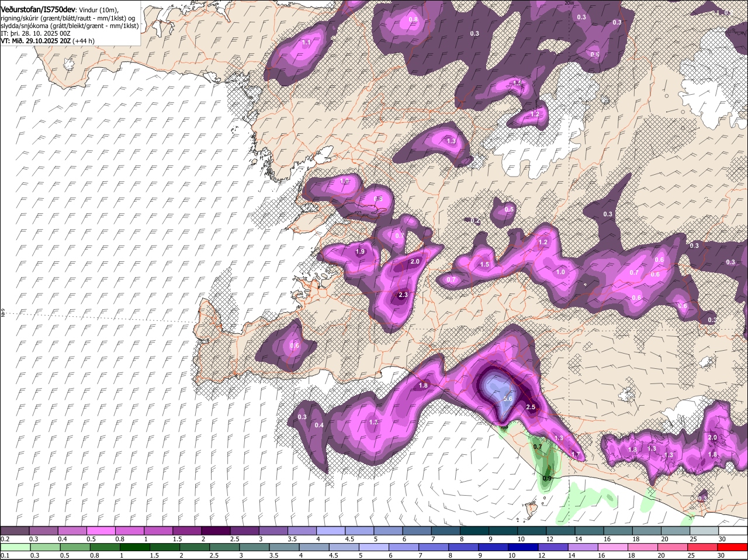Select the slate blue 6 swatch in upper legend

(x=417, y=530)
